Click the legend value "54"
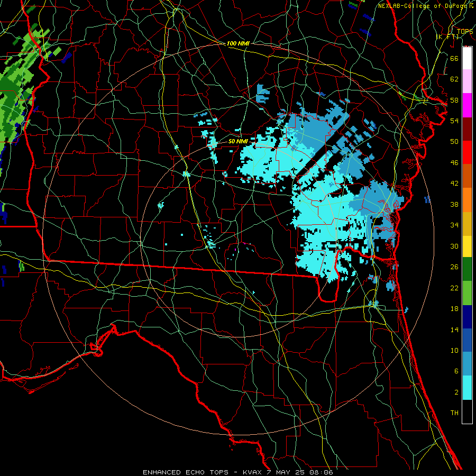476x476 pixels. tap(454, 121)
